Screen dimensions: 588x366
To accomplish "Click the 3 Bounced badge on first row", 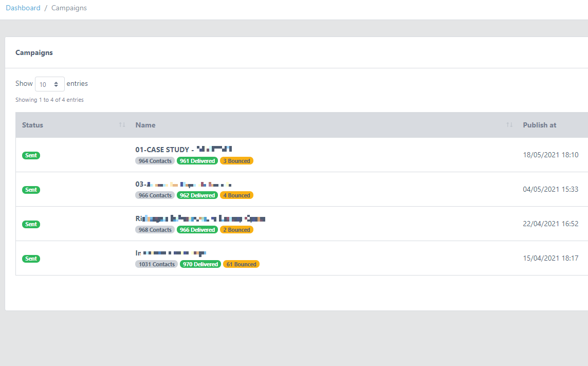I will pos(236,160).
